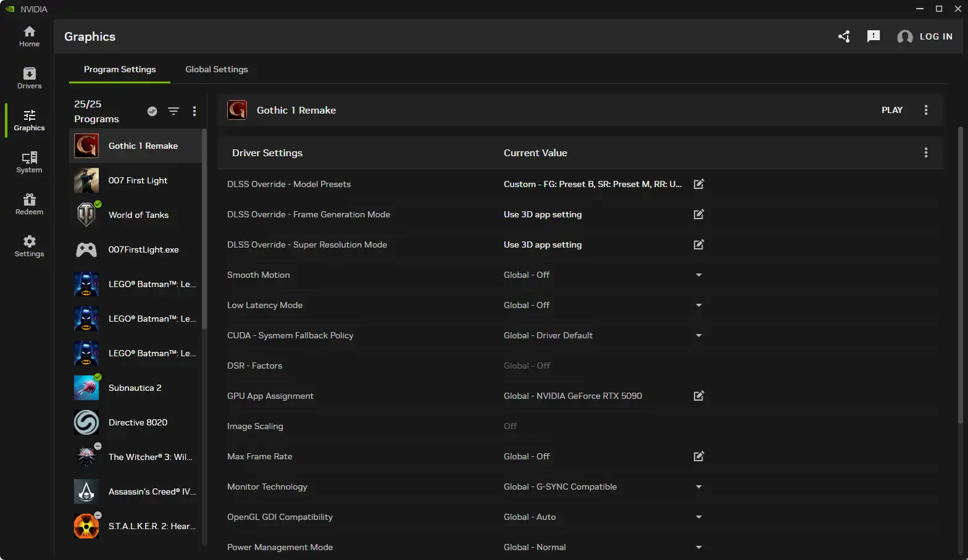The height and width of the screenshot is (560, 968).
Task: Select 007FirstLight.exe in the programs list
Action: [136, 249]
